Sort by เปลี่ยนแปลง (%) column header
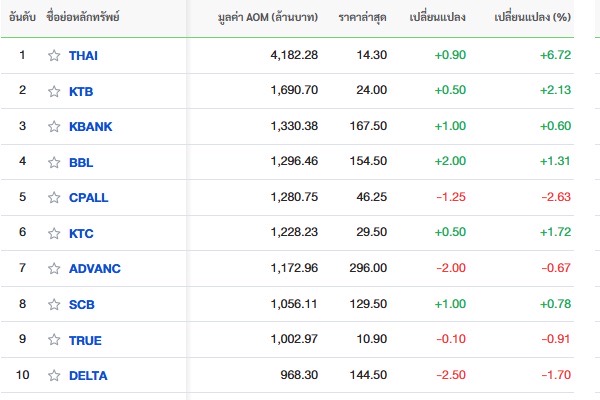 (532, 17)
